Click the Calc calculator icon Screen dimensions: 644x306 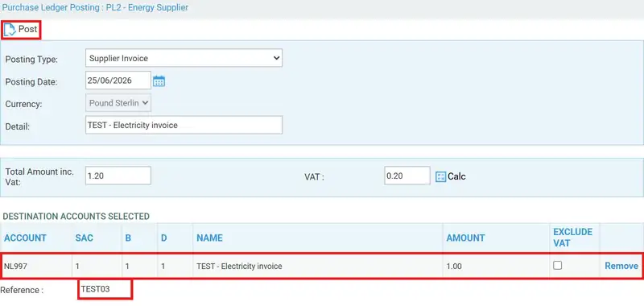pyautogui.click(x=440, y=176)
